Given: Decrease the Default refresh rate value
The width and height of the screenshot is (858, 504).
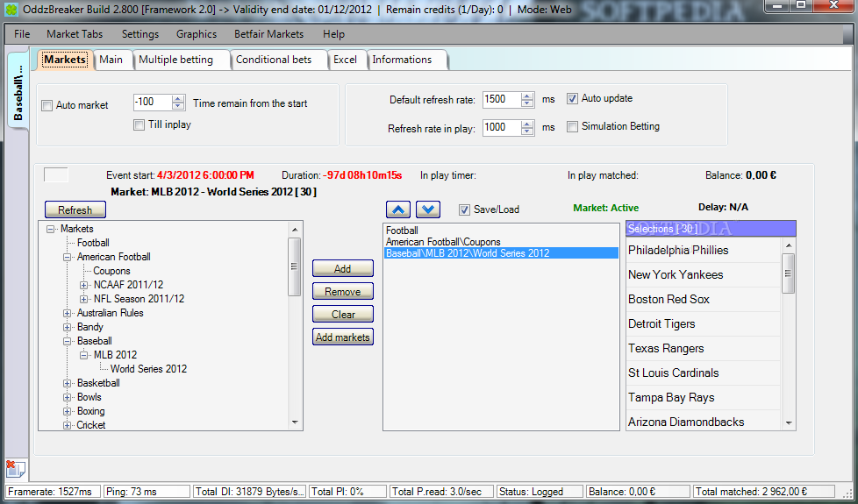Looking at the screenshot, I should pyautogui.click(x=527, y=103).
